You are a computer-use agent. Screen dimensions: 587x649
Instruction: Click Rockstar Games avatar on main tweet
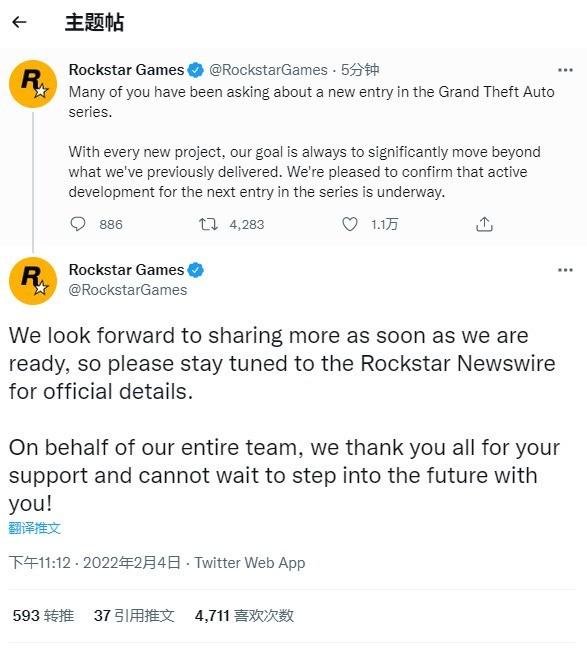[33, 281]
